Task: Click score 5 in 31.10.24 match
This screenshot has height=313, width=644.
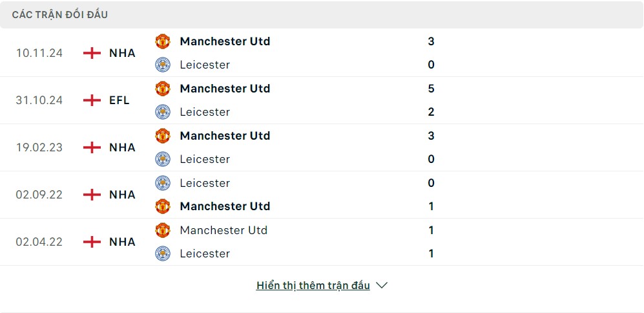Action: pyautogui.click(x=431, y=89)
